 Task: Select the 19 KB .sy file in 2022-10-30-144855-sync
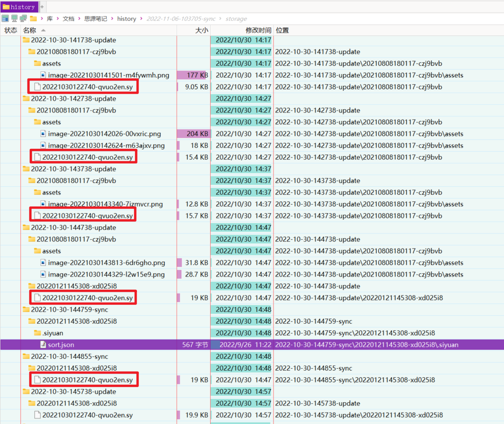[87, 380]
